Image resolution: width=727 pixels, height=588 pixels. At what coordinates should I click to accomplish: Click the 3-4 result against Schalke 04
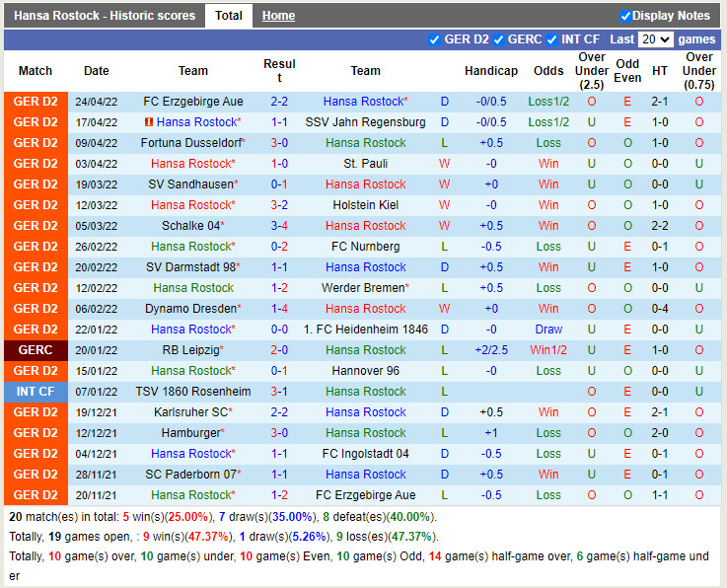279,226
